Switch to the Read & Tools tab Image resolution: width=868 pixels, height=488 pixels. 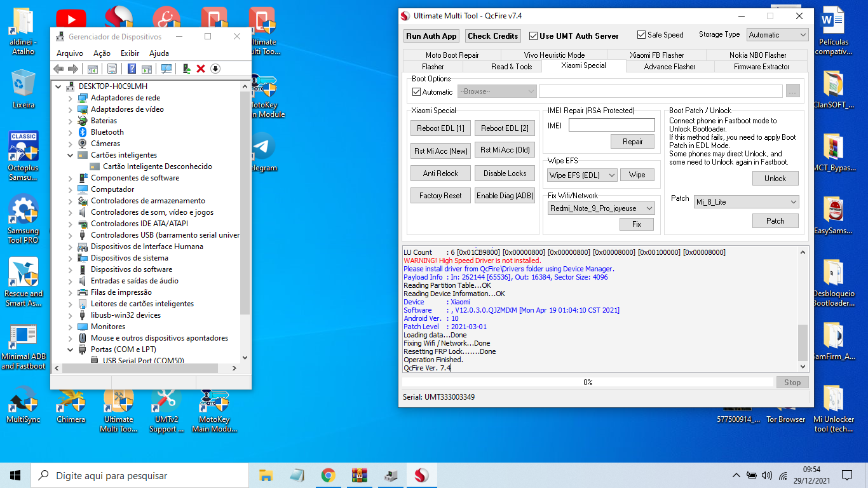pos(512,66)
